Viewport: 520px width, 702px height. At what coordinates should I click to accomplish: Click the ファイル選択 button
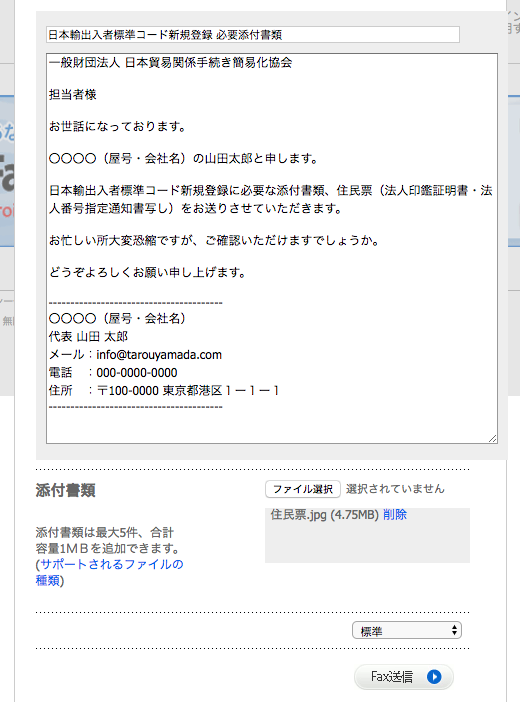point(303,489)
